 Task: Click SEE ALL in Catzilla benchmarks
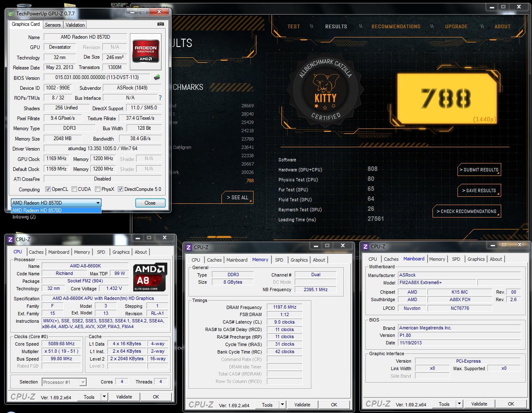click(x=237, y=198)
